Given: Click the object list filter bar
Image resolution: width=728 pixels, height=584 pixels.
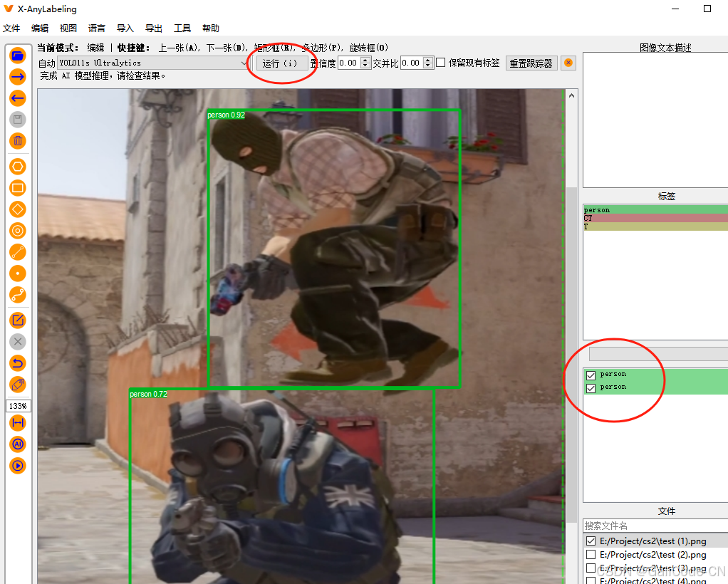Looking at the screenshot, I should tap(658, 354).
